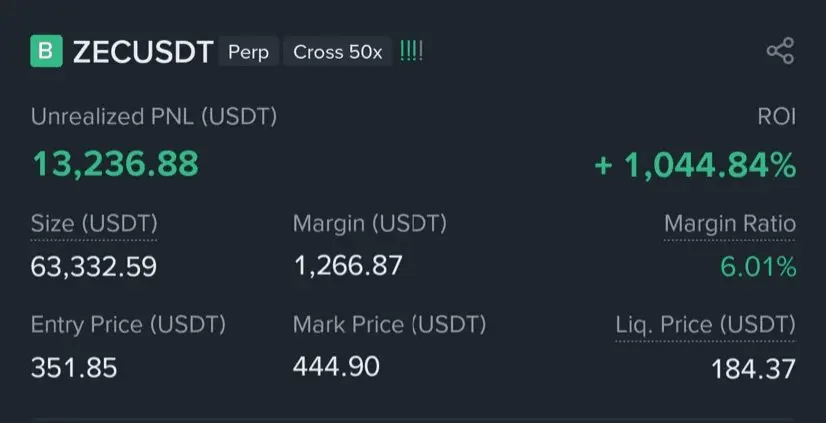Tap the 13,236.88 PNL value
Viewport: 826px width, 423px height.
click(115, 164)
